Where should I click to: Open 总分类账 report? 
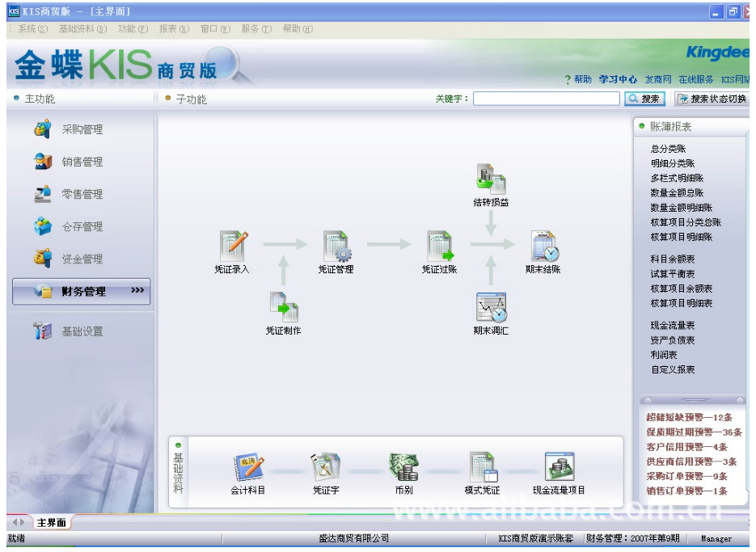(x=668, y=149)
